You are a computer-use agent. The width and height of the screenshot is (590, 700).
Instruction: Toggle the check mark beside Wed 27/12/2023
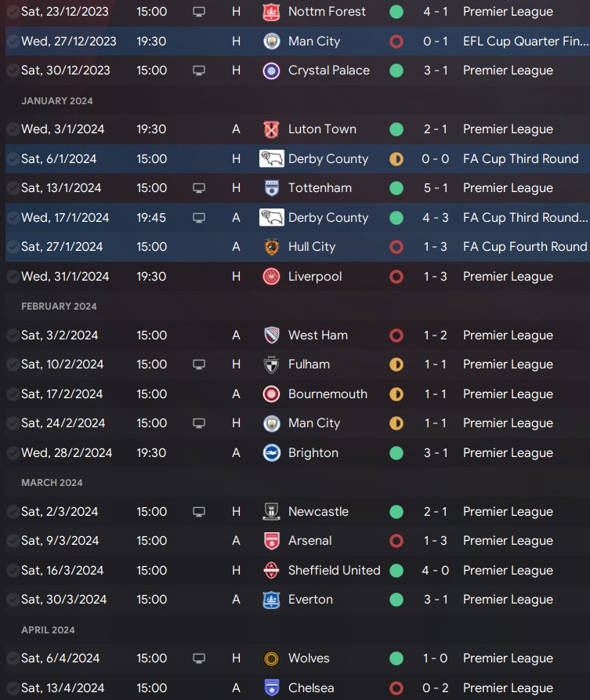tap(13, 42)
